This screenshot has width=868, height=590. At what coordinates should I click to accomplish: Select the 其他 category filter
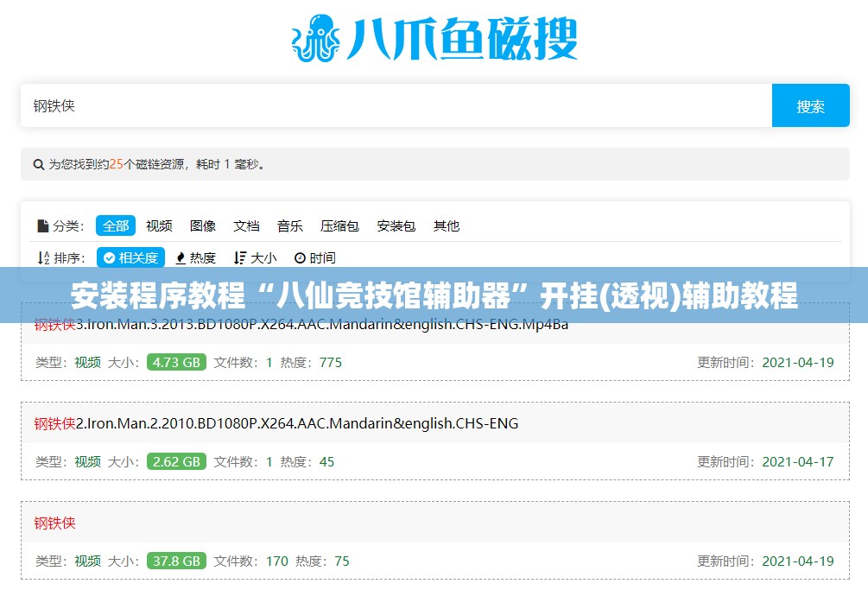[447, 225]
